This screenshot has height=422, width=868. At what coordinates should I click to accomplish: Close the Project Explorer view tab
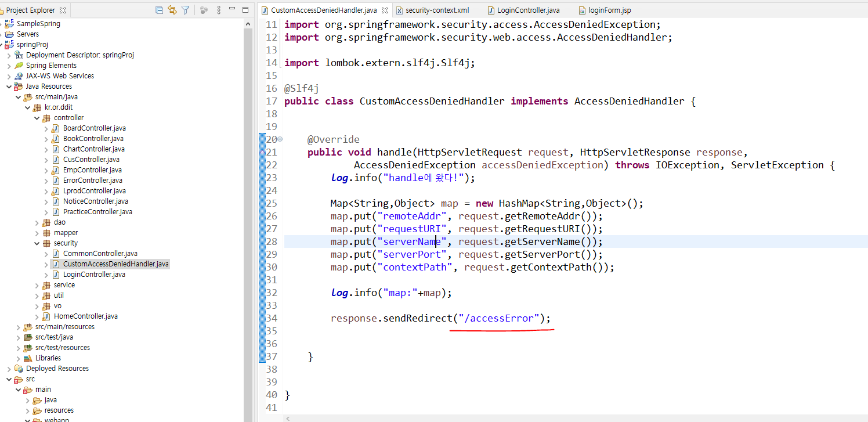pyautogui.click(x=63, y=10)
